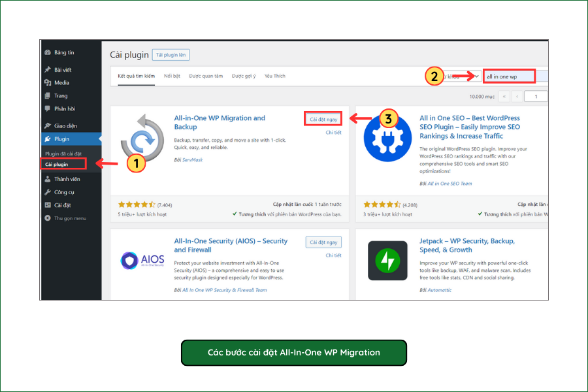Open the Media menu item

click(61, 82)
